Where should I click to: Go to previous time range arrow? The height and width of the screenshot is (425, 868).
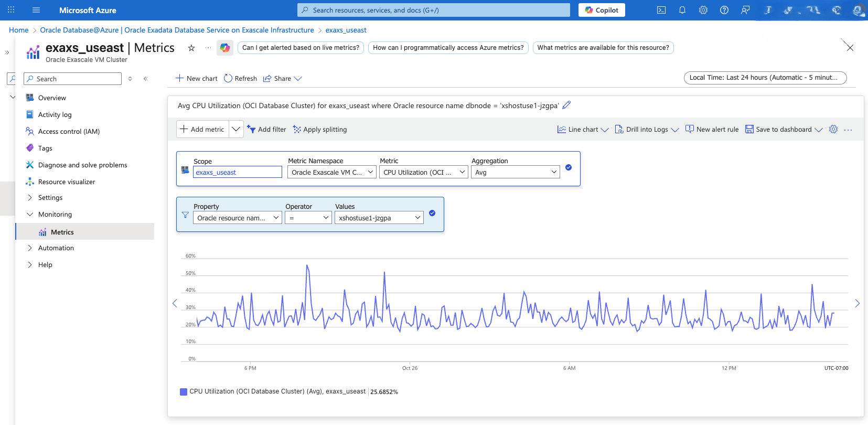pos(175,303)
